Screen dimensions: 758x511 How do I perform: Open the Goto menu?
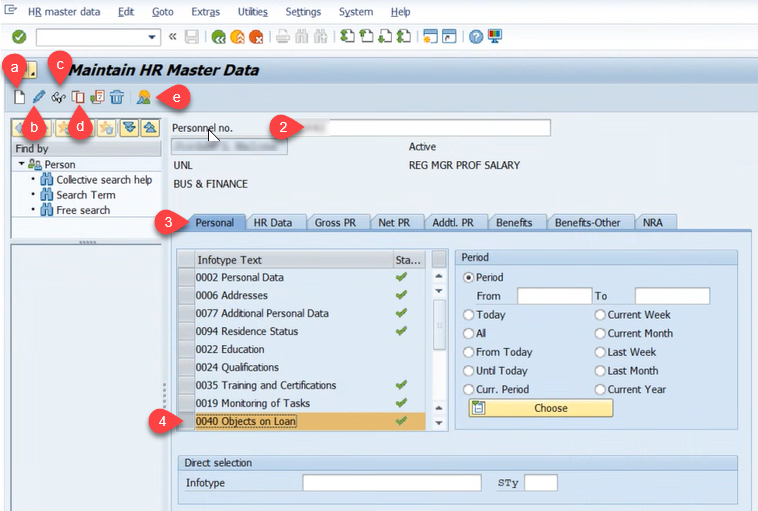click(x=162, y=12)
